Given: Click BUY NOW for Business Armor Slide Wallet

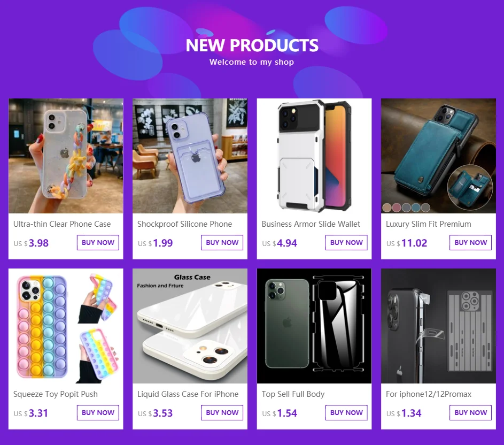Looking at the screenshot, I should coord(346,243).
